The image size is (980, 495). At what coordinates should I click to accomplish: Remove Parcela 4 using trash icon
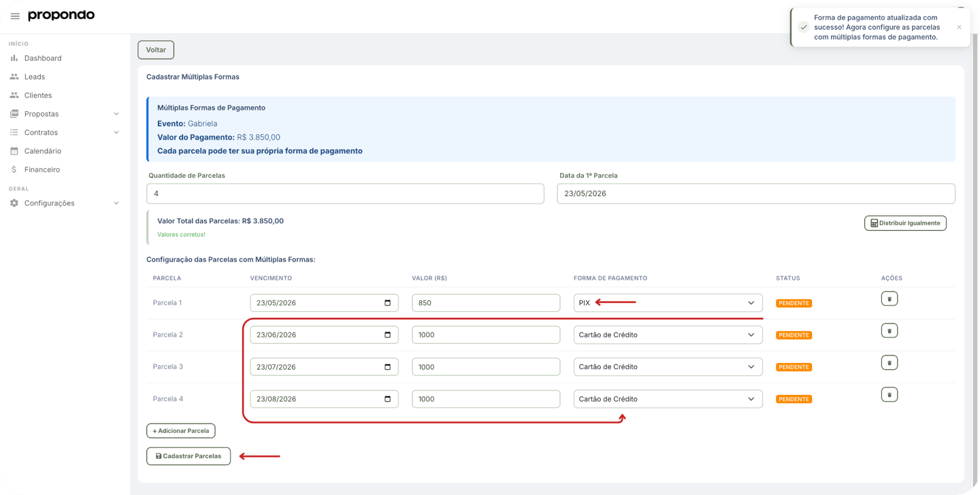click(889, 395)
